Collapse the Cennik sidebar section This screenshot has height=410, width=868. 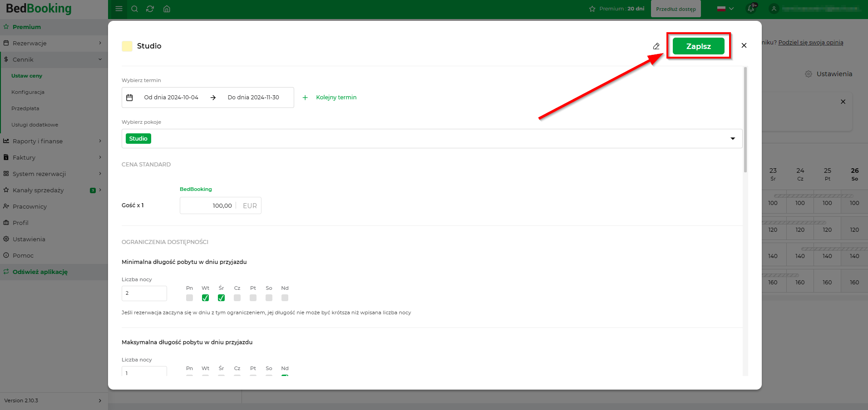coord(54,59)
